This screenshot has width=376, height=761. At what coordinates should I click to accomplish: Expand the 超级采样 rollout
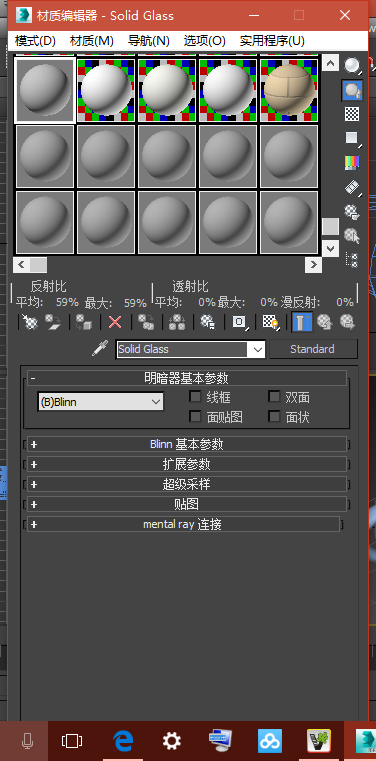187,484
